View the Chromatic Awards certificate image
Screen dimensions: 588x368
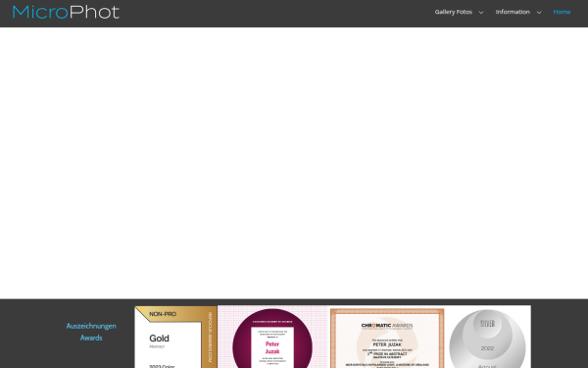(387, 338)
